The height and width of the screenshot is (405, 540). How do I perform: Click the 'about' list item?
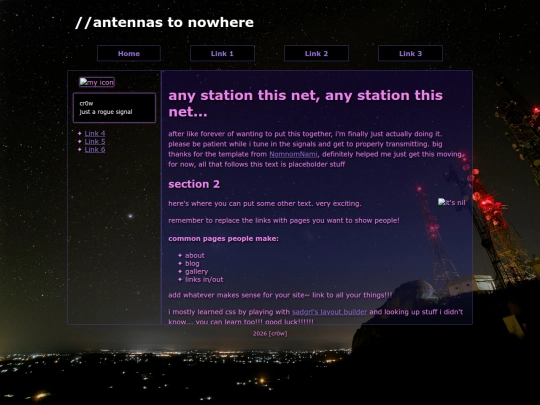[x=195, y=255]
